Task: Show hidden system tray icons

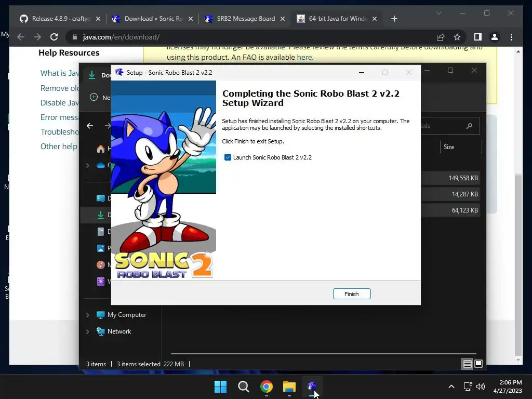Action: [451, 387]
